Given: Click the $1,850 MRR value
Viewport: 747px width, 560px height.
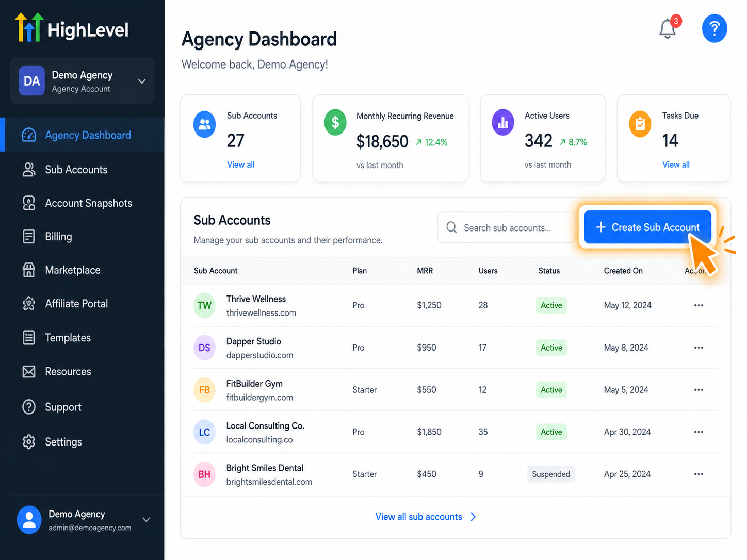Looking at the screenshot, I should click(x=429, y=432).
